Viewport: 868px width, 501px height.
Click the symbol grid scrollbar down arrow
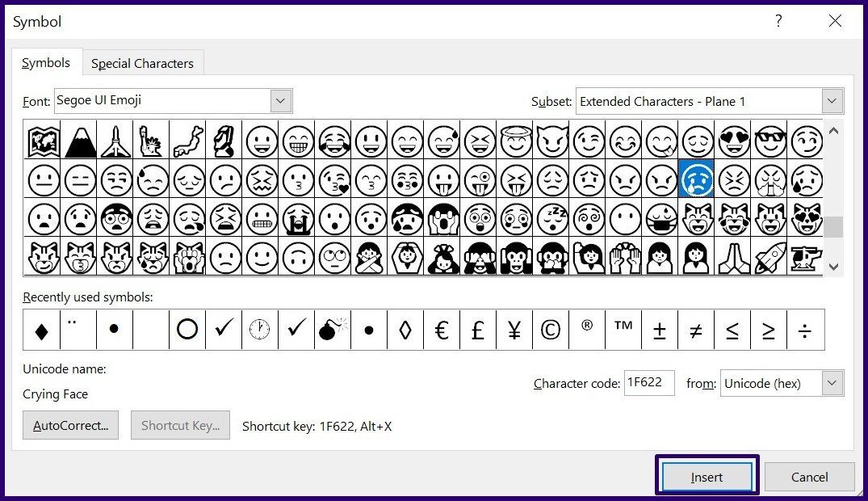click(833, 266)
